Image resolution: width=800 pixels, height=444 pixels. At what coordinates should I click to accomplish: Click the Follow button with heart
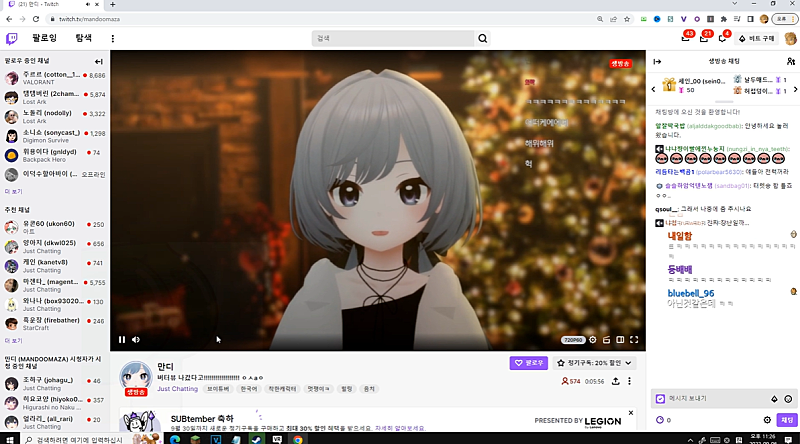529,363
